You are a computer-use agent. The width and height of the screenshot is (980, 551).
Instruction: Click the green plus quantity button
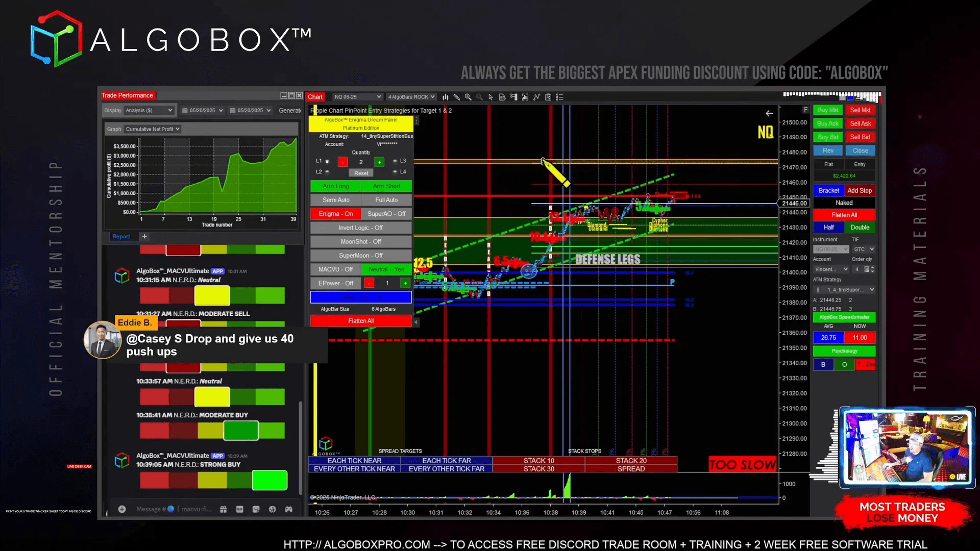[379, 162]
